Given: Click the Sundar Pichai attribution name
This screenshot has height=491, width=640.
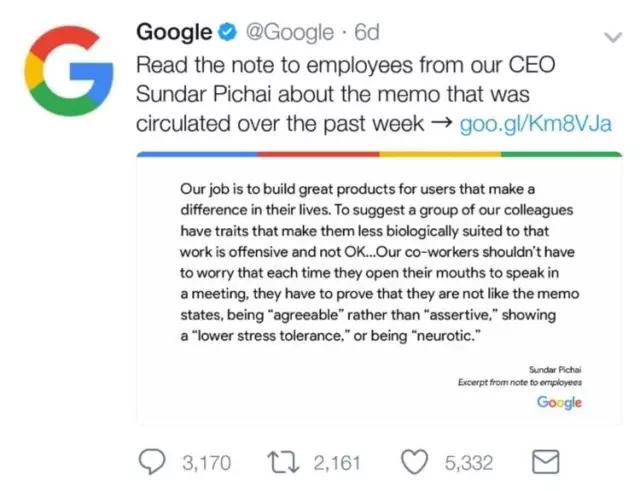Looking at the screenshot, I should click(x=555, y=369).
